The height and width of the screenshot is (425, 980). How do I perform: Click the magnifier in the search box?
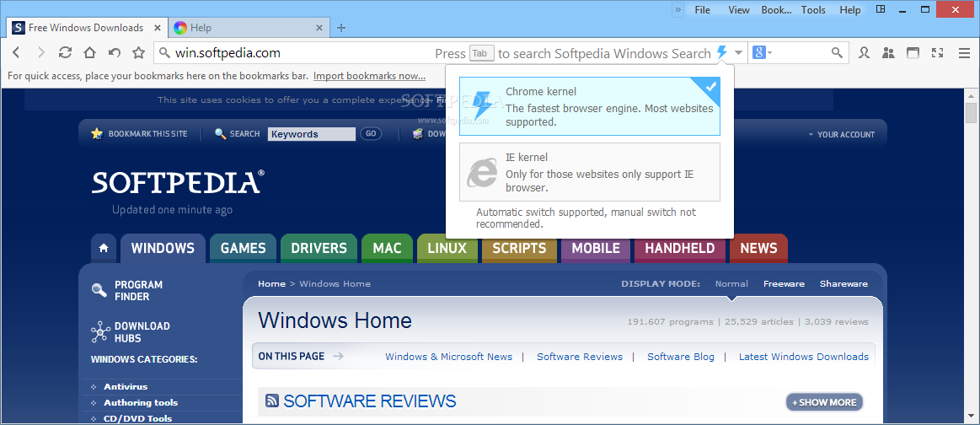click(x=837, y=53)
